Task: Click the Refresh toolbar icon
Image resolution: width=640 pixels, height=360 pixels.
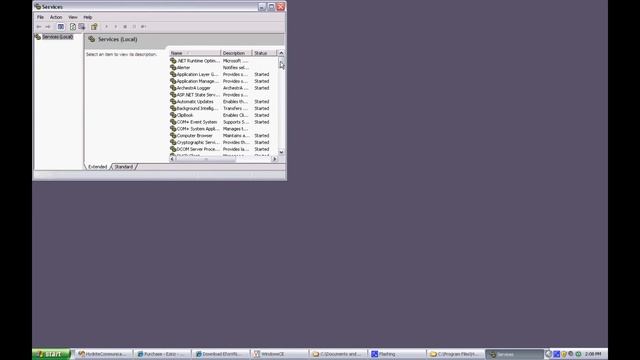Action: 73,27
